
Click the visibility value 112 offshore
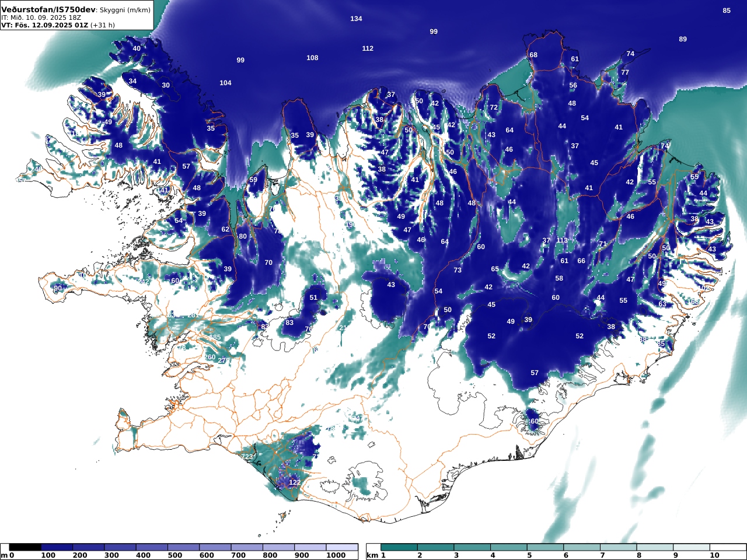[x=368, y=48]
